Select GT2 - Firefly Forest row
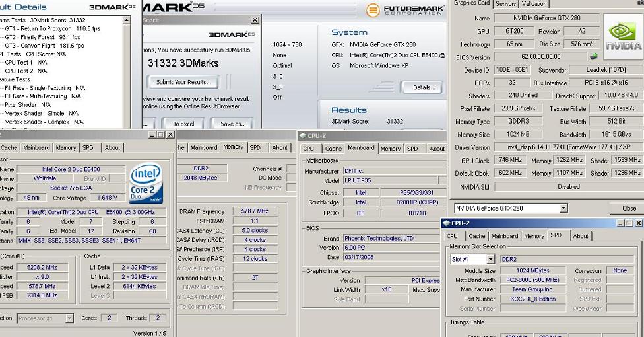This screenshot has width=644, height=337. (x=43, y=37)
